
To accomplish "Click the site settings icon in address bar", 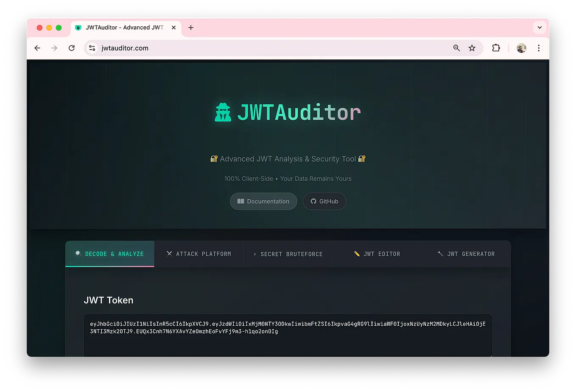I will [x=92, y=48].
